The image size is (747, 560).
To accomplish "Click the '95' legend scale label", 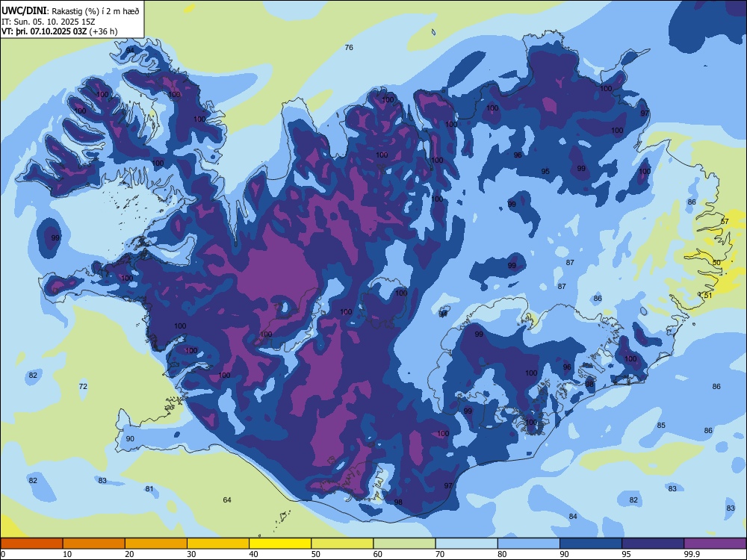I will 627,554.
